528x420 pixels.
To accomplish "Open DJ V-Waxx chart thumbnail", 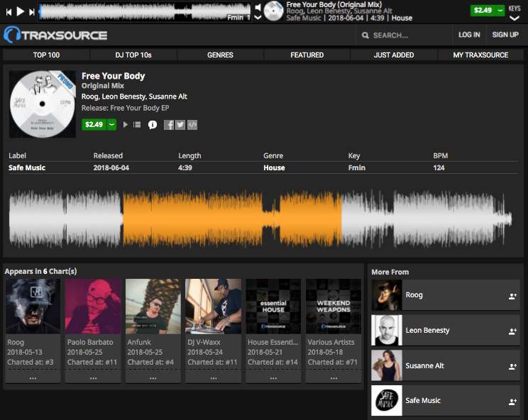I will (x=213, y=306).
